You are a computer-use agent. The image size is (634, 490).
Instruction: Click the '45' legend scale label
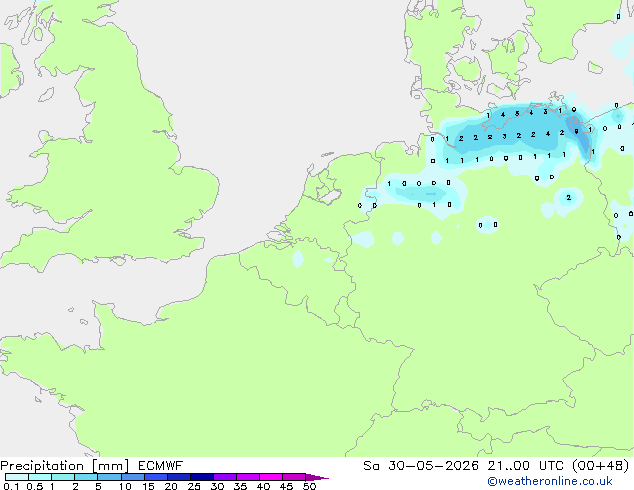point(287,486)
